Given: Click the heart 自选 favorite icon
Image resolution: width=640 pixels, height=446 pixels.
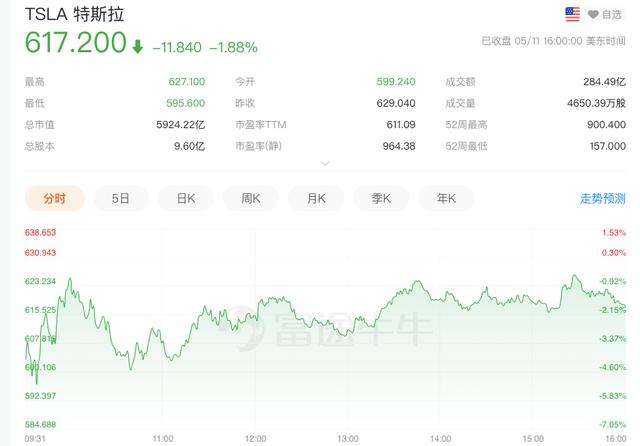Looking at the screenshot, I should pyautogui.click(x=593, y=15).
